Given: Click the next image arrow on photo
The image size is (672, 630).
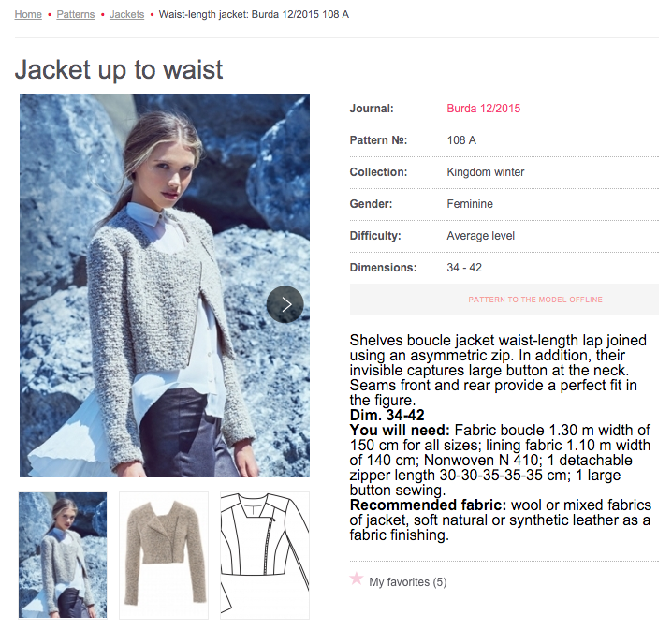Looking at the screenshot, I should tap(285, 304).
